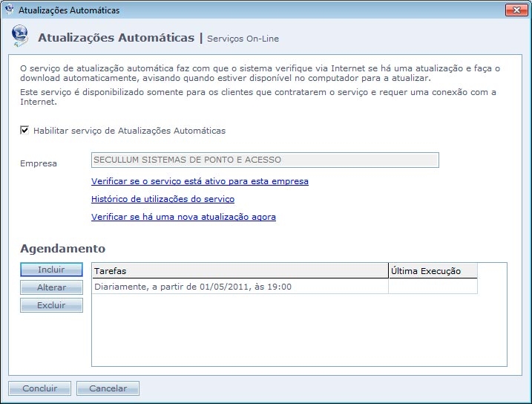The height and width of the screenshot is (404, 532).
Task: Toggle Habilitar serviço de Atualizações Automáticas checkbox
Action: click(x=24, y=131)
